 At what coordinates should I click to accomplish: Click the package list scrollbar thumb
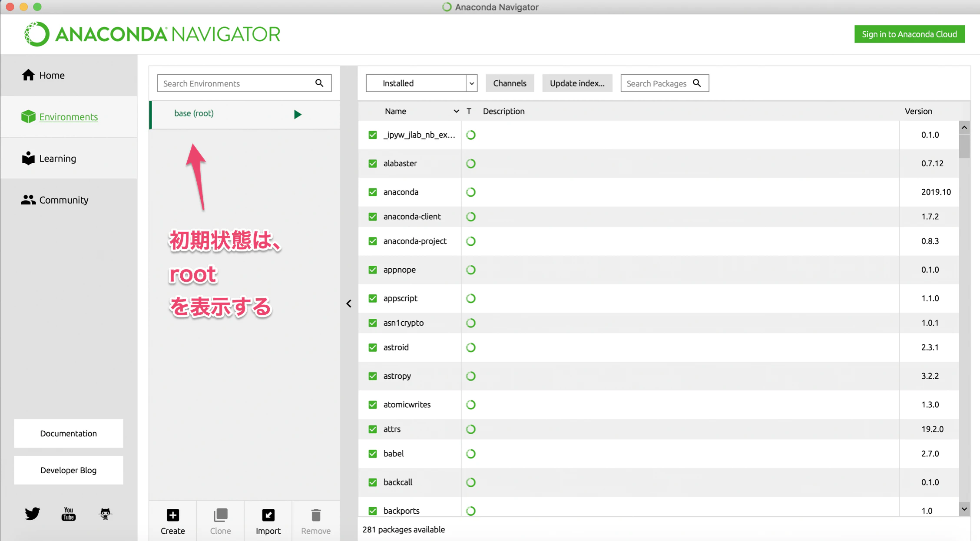click(x=964, y=146)
